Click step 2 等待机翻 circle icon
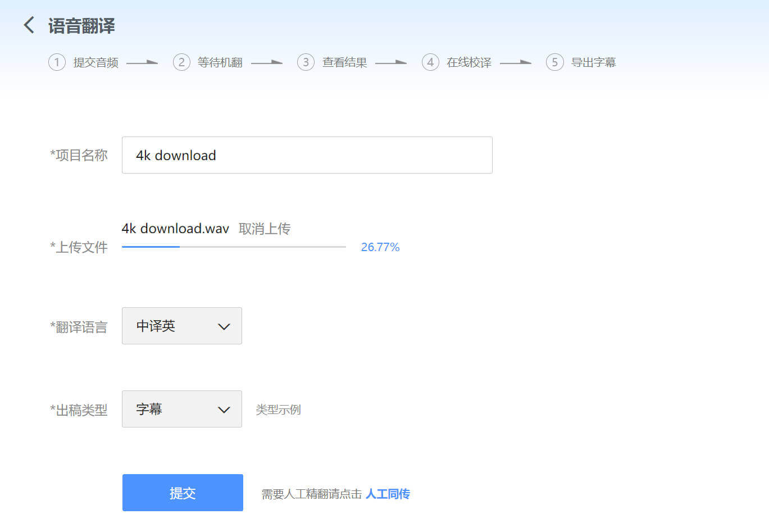 (x=181, y=62)
